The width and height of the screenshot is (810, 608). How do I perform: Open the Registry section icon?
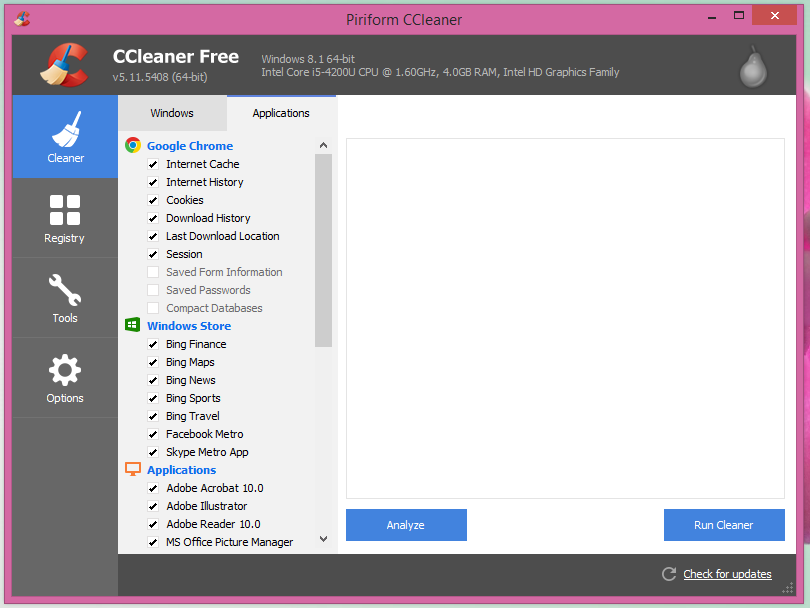point(65,210)
